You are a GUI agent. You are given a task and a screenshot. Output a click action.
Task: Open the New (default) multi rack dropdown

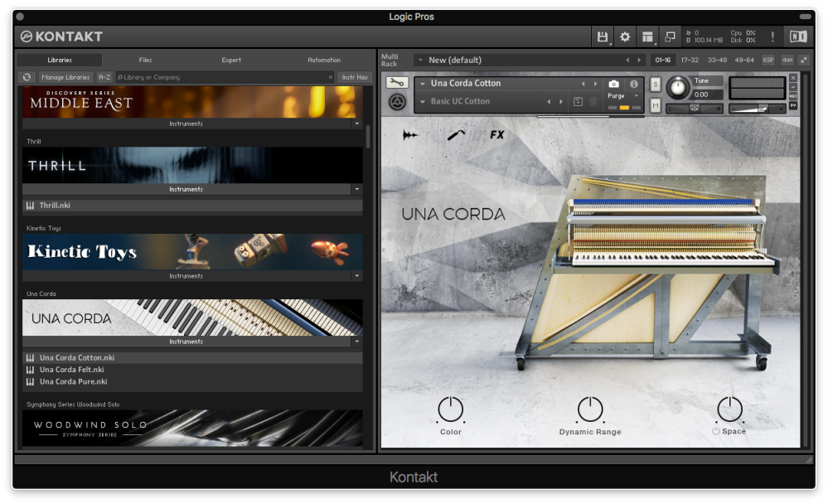[x=420, y=60]
